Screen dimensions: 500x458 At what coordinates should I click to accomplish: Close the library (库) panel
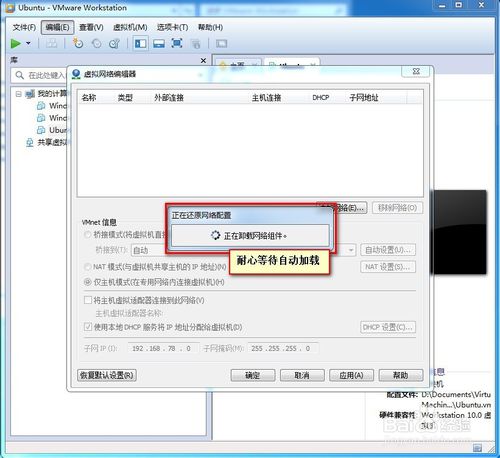[203, 61]
